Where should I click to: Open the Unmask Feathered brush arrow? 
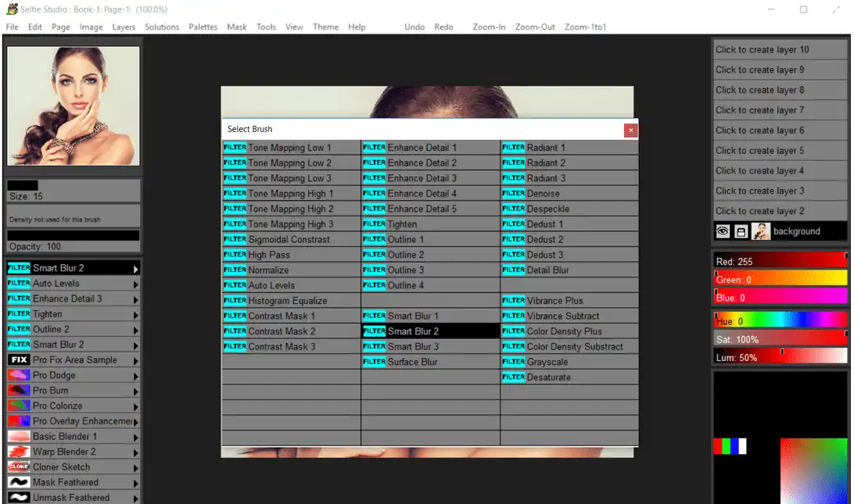point(136,498)
